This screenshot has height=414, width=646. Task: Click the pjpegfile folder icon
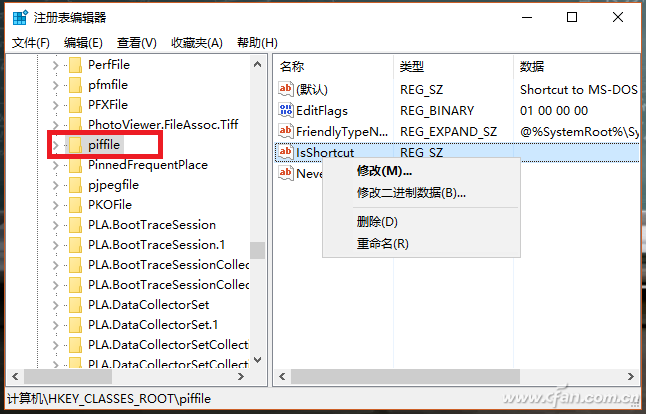pyautogui.click(x=75, y=185)
